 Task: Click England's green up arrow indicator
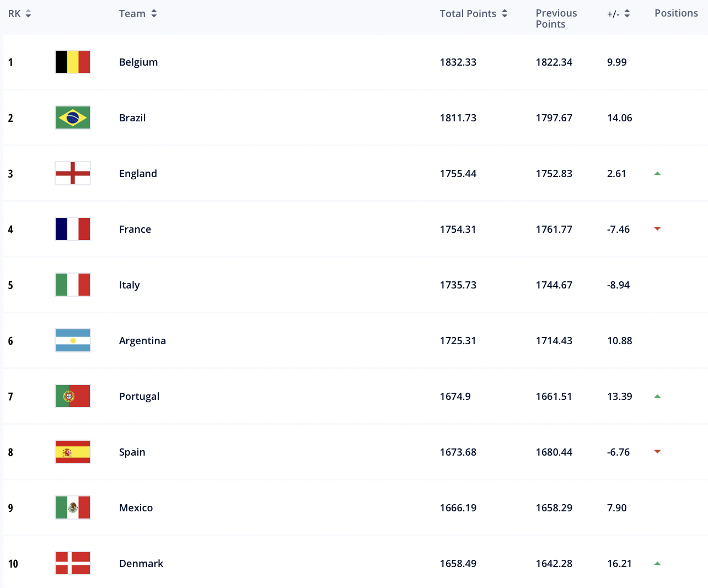[657, 173]
